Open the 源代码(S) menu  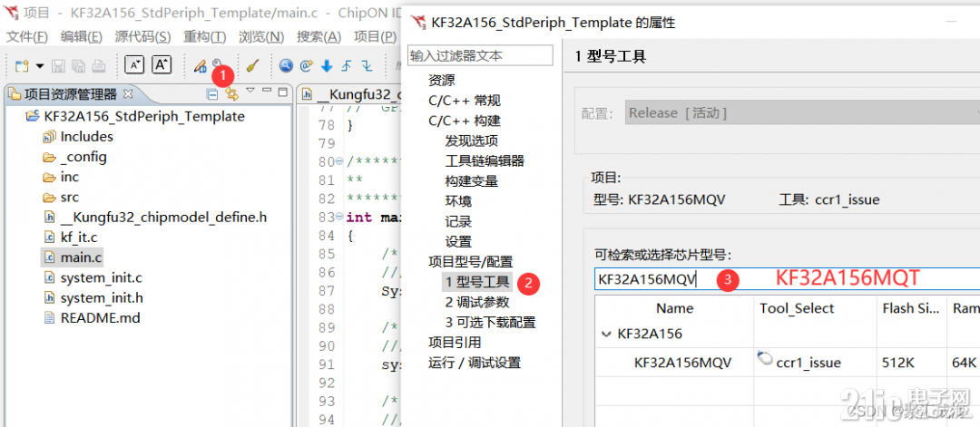(x=142, y=37)
